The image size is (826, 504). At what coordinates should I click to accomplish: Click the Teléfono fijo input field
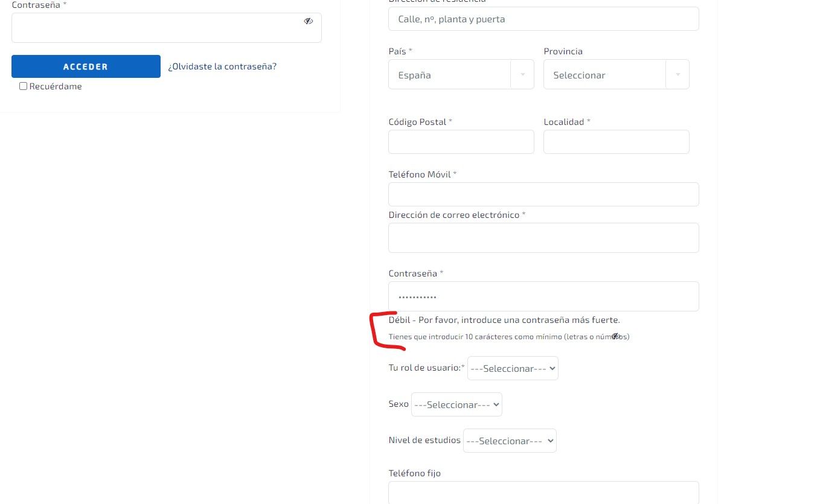[543, 493]
